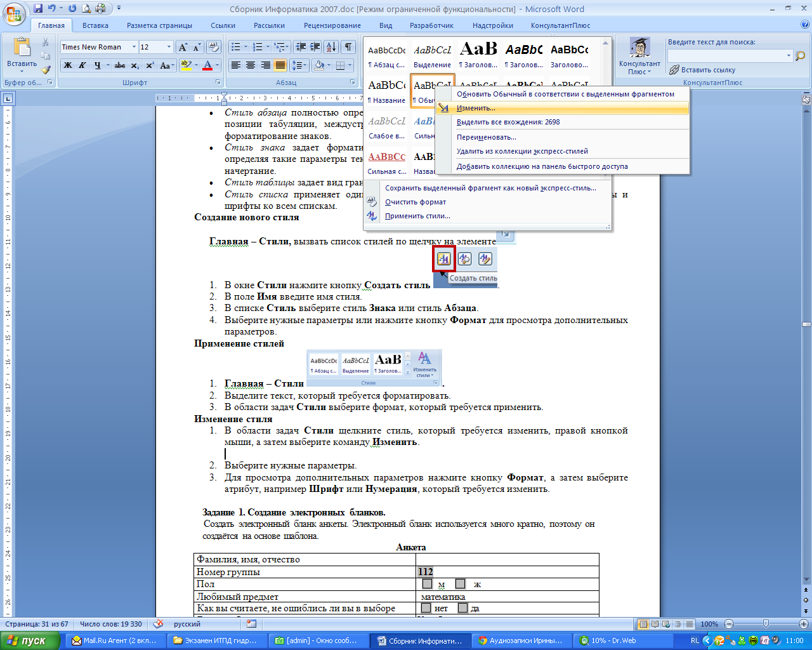Screen dimensions: 812x650
Task: Click the quick print printer icon
Action: click(100, 9)
